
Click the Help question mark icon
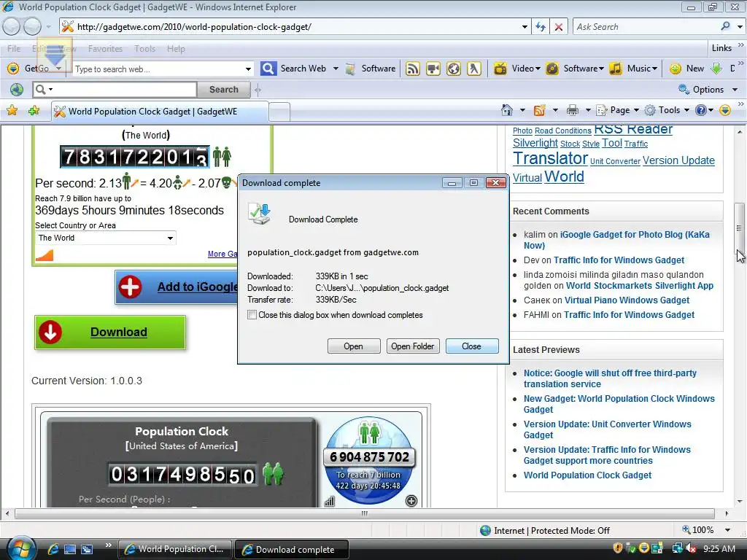[700, 111]
